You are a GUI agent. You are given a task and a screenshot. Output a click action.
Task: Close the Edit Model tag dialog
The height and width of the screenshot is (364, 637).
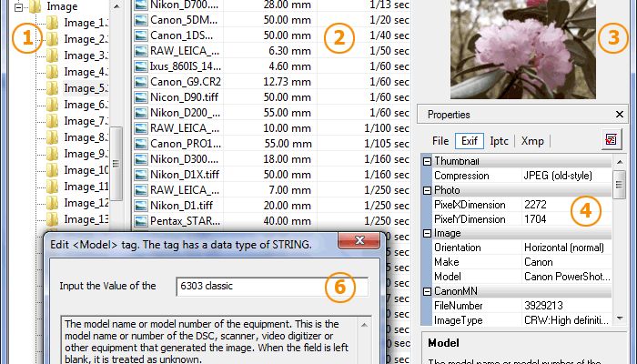pos(359,240)
